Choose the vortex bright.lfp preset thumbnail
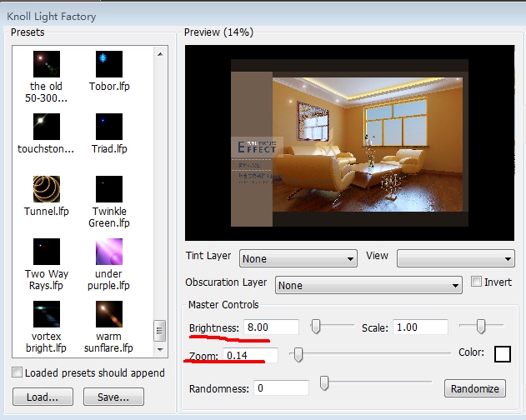The height and width of the screenshot is (420, 526). [47, 314]
